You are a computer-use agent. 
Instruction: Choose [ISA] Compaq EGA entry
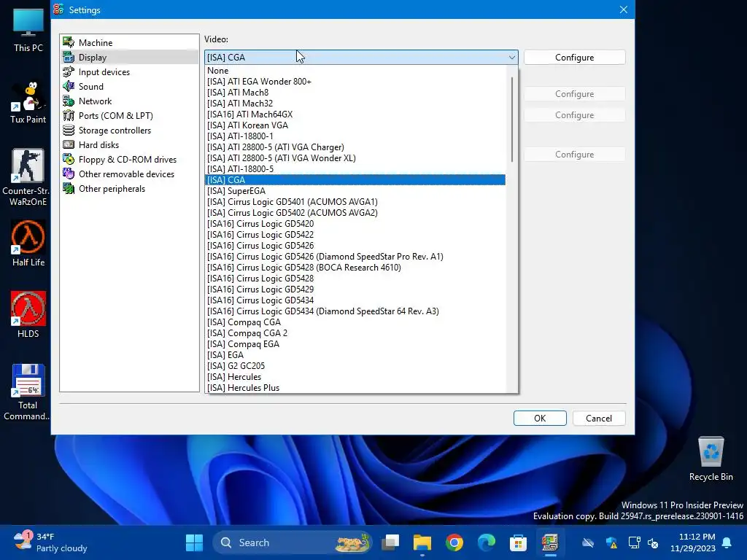click(355, 344)
